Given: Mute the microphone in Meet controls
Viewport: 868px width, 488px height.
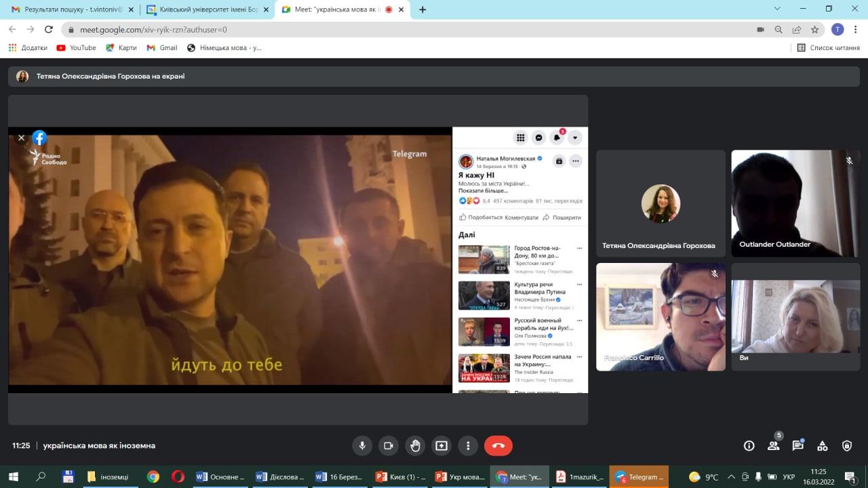Looking at the screenshot, I should point(362,445).
